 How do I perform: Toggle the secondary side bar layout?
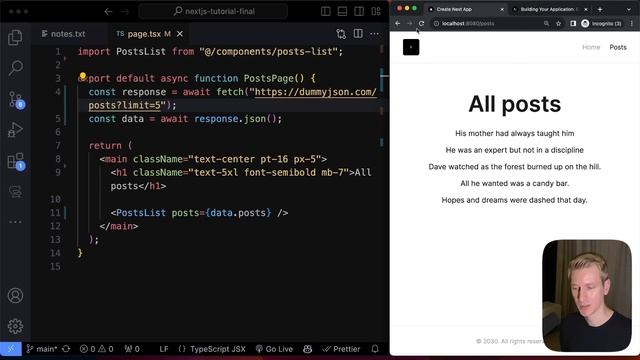click(x=359, y=11)
